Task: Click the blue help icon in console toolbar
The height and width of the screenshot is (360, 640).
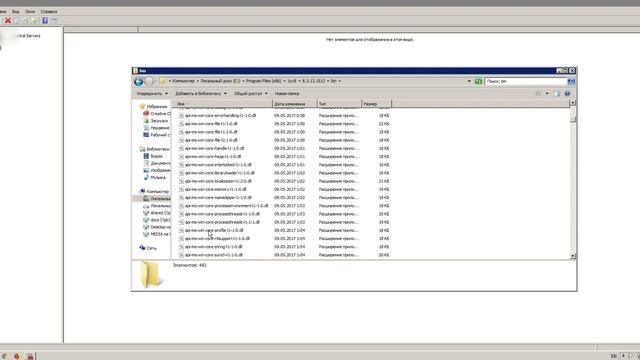Action: coord(45,20)
